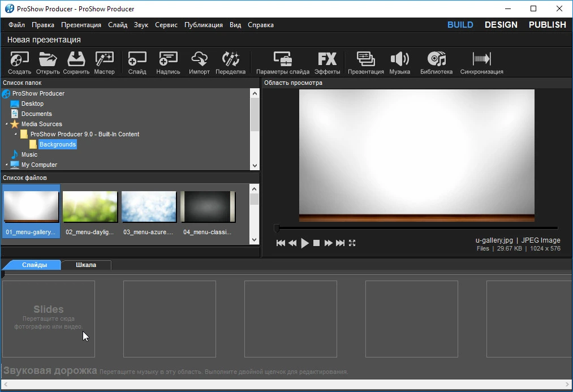This screenshot has height=392, width=573.
Task: Open the Презентация menu in the menu bar
Action: pos(81,25)
